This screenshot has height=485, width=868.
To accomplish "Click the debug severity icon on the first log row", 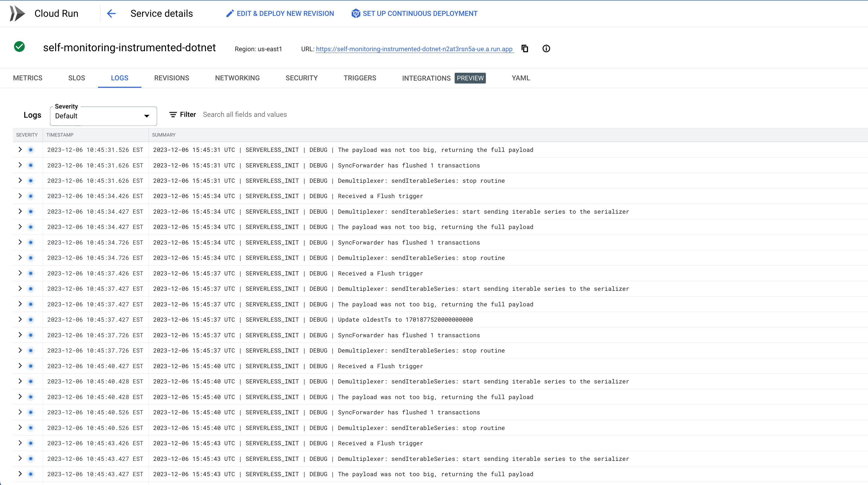I will click(31, 150).
